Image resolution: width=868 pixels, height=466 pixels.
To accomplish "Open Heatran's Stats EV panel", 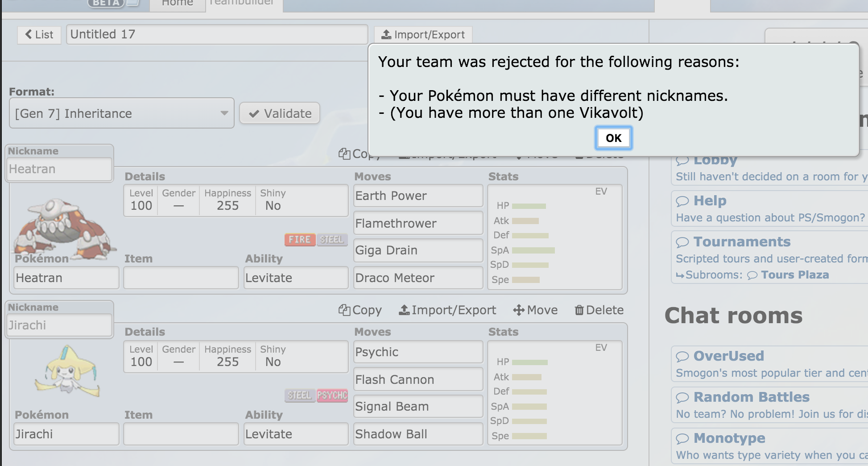I will tap(555, 237).
